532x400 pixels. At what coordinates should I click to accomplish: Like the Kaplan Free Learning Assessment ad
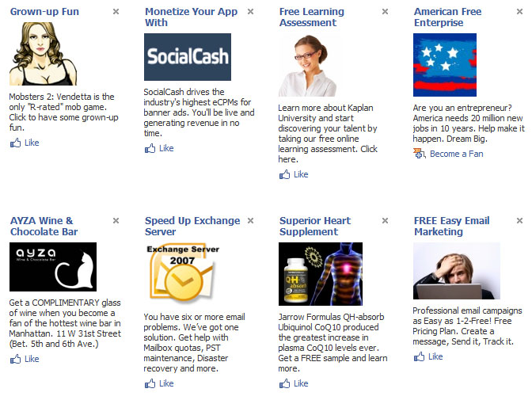point(294,174)
